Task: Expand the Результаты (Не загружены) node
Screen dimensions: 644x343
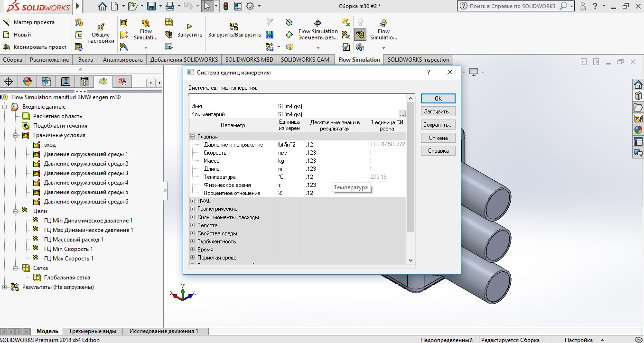Action: [x=5, y=287]
